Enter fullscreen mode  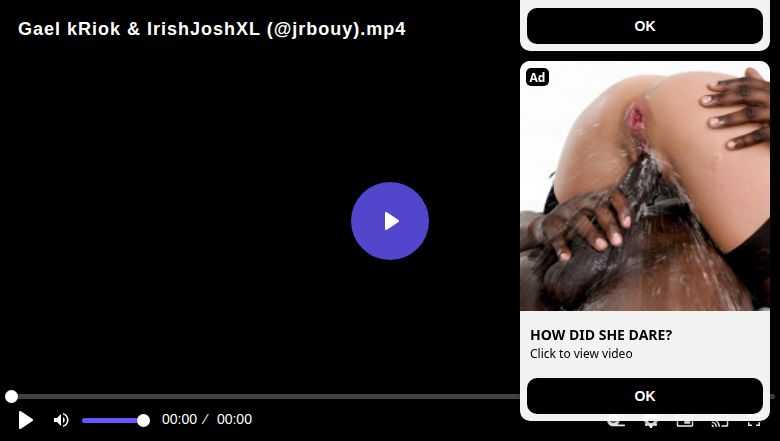754,423
